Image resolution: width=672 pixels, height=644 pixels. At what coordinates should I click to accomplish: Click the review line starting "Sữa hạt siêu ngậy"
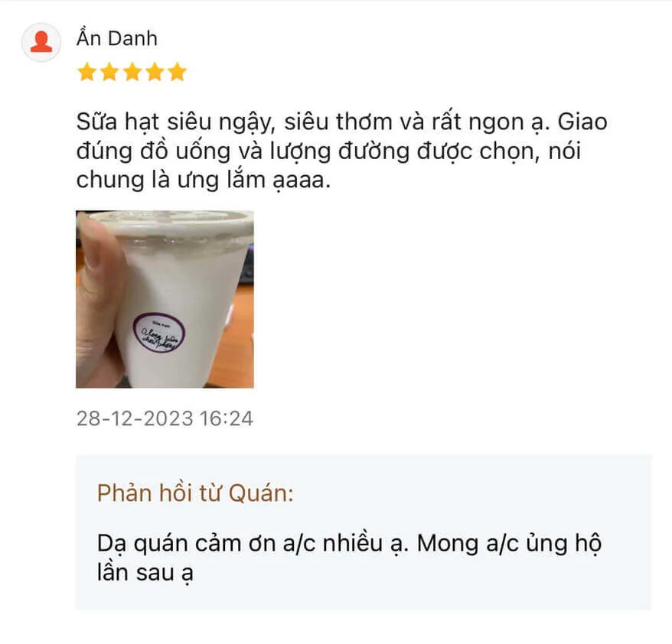pos(342,122)
